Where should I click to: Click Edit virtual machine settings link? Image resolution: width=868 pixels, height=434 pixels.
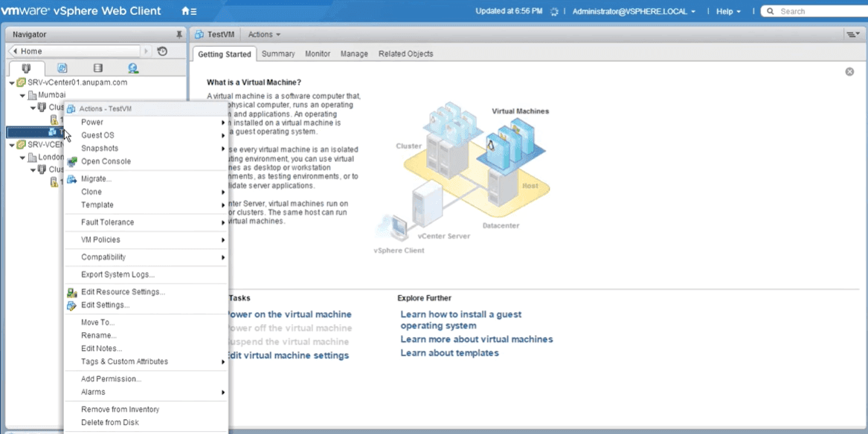coord(289,355)
